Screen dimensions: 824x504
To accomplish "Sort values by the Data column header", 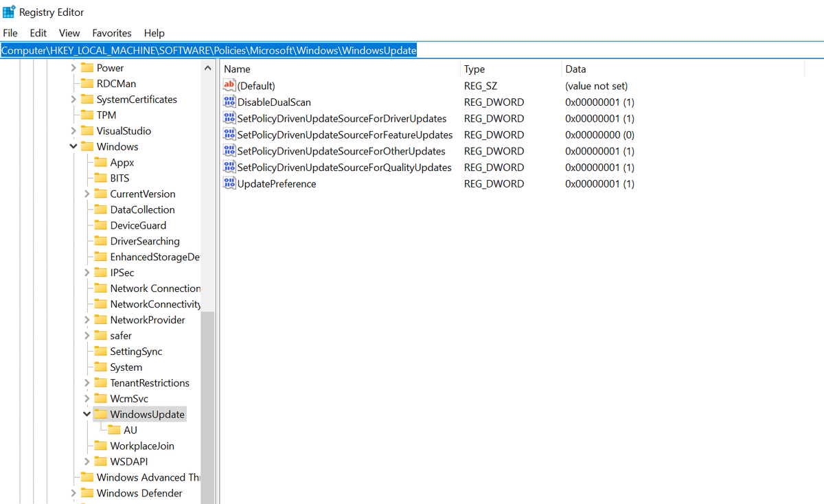I will [683, 69].
